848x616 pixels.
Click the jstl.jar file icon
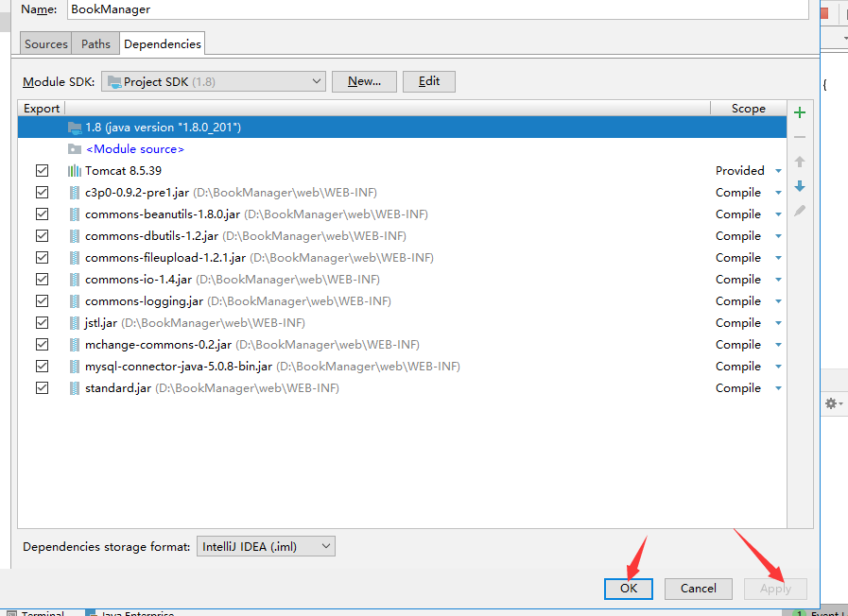point(75,323)
